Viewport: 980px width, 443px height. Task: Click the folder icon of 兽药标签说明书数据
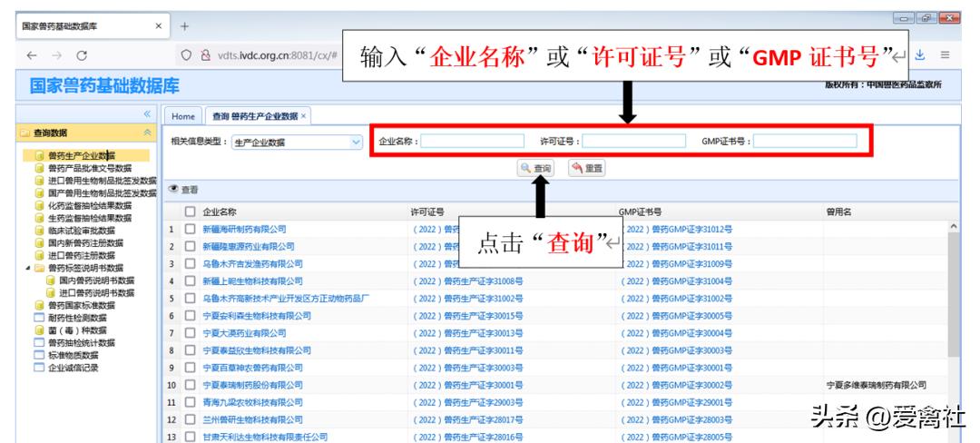click(39, 268)
